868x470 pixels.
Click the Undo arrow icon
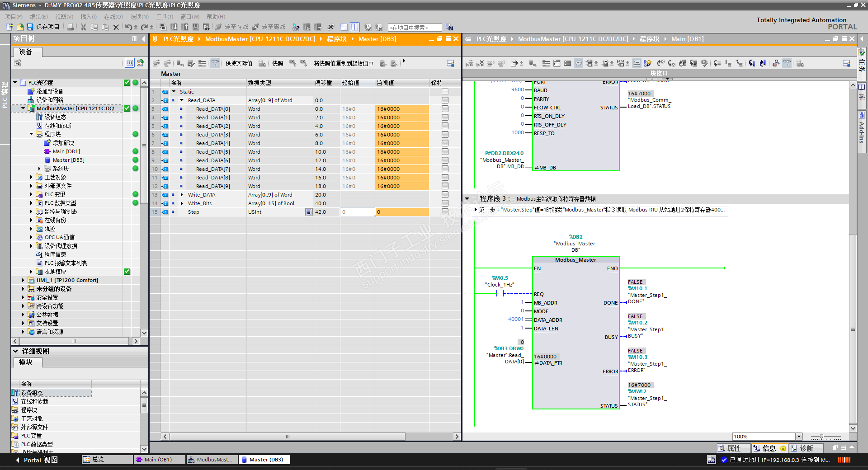(128, 27)
